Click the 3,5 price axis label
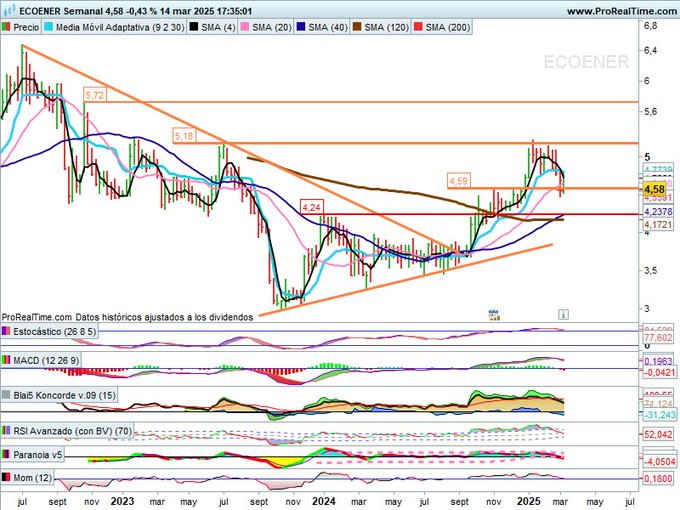680x510 pixels. [x=650, y=270]
